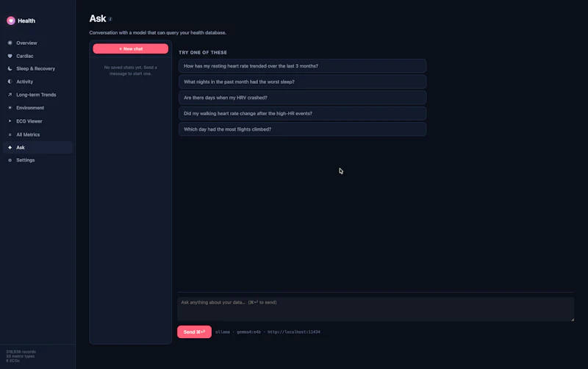Choose the most flights climbed suggestion
Viewport: 588px width, 369px height.
(x=302, y=129)
